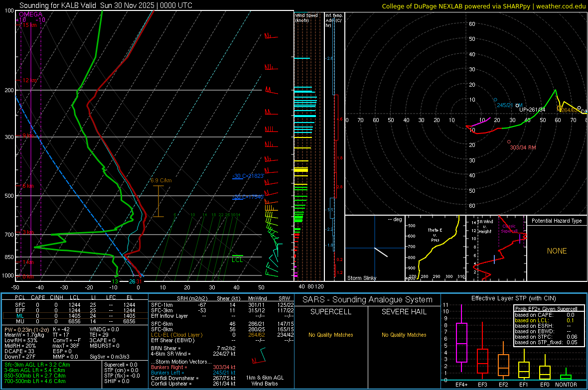588x390 pixels.
Task: Click the BRN Shear value line
Action: pos(193,348)
